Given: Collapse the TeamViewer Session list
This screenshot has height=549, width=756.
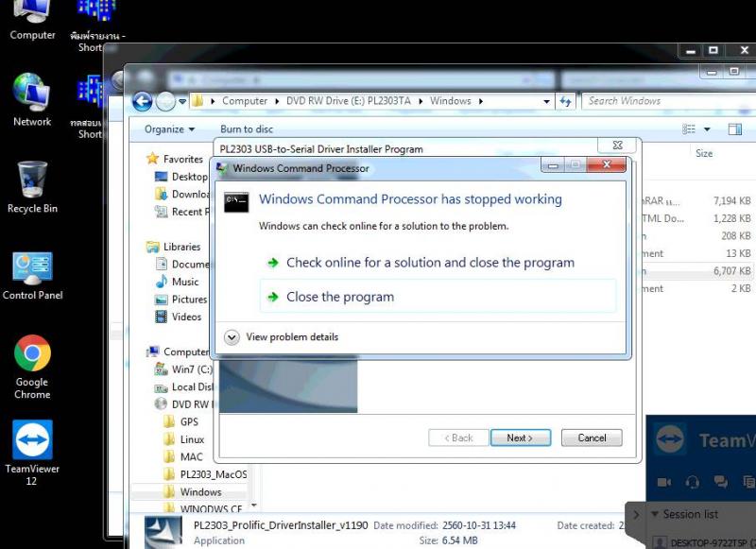Looking at the screenshot, I should coord(655,514).
